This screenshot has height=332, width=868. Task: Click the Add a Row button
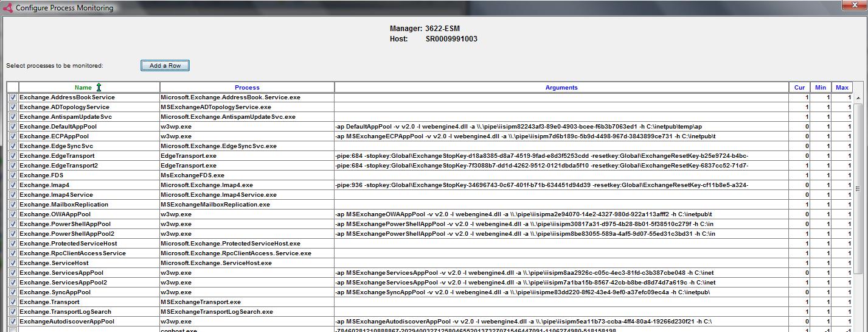(x=165, y=66)
